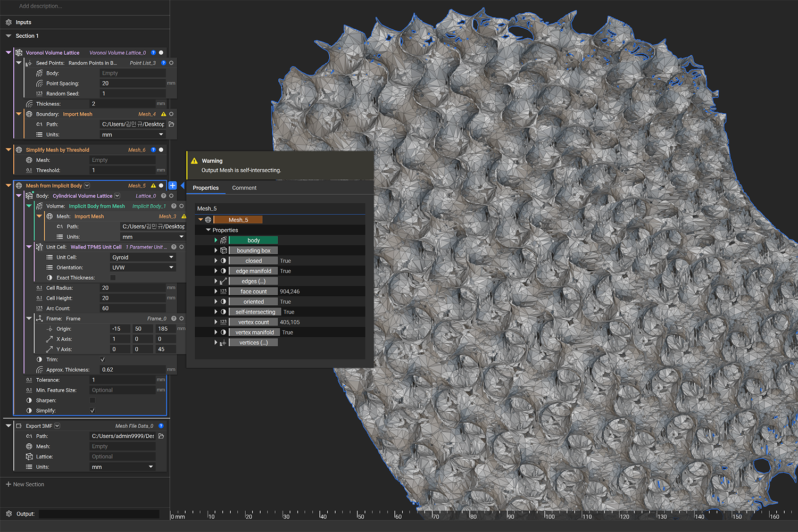The height and width of the screenshot is (532, 798).
Task: Uncheck the Trim checkbox
Action: [103, 360]
